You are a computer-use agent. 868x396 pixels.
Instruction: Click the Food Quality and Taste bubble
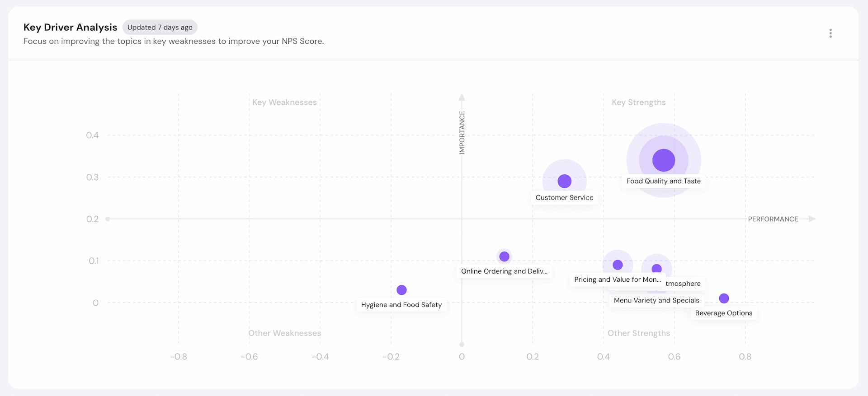[663, 160]
